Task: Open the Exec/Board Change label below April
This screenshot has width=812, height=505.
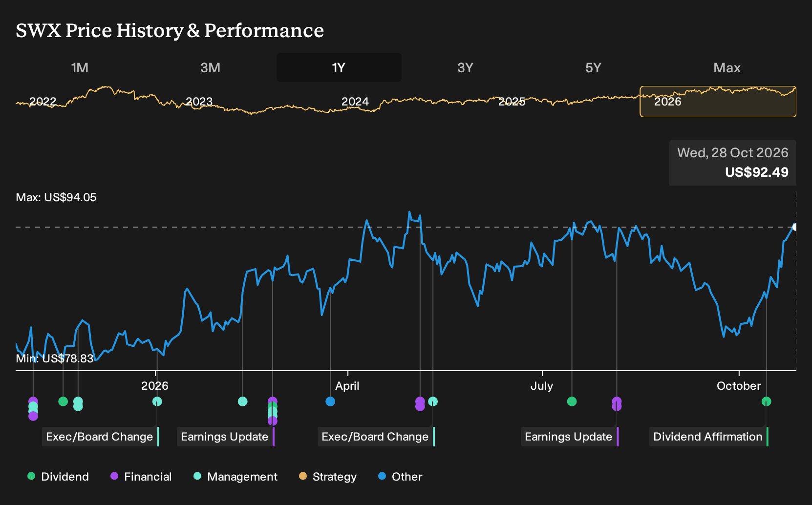Action: tap(376, 437)
